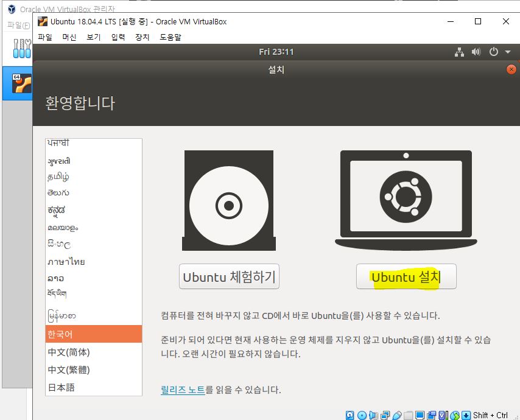This screenshot has width=520, height=420.
Task: Select བོད་ཡིག Tibetan in the language list
Action: 94,294
